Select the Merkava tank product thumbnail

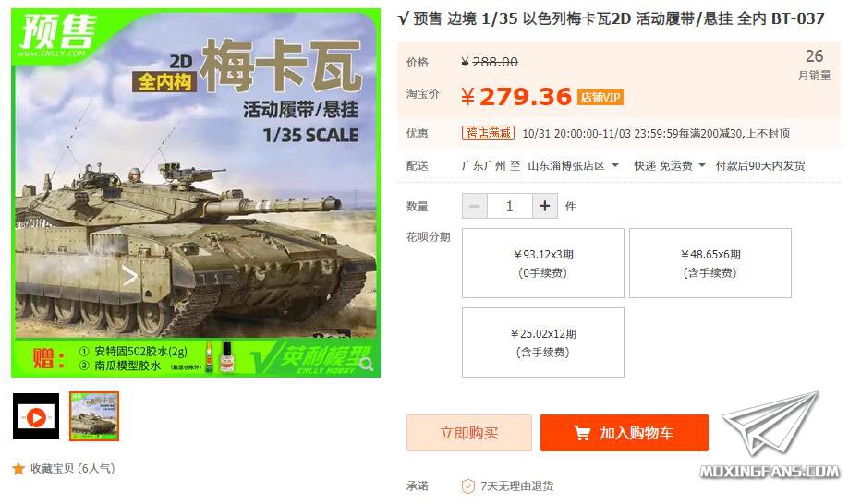[93, 416]
